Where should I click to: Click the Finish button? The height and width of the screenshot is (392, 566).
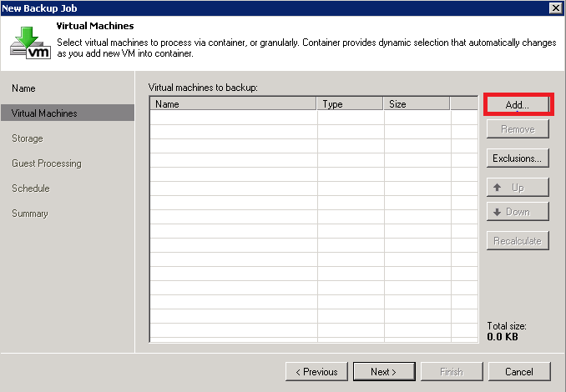452,371
